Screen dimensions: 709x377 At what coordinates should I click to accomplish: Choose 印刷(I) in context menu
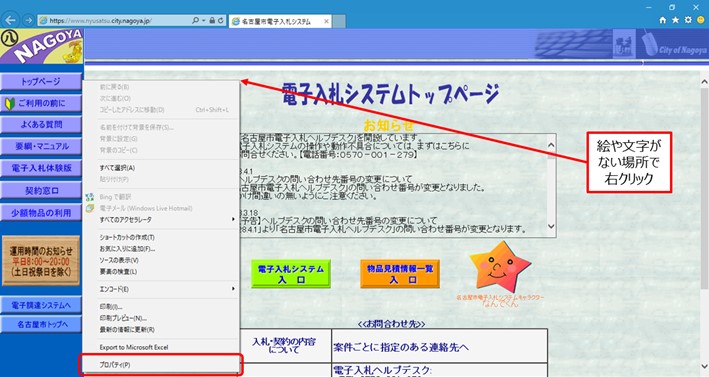pos(161,307)
